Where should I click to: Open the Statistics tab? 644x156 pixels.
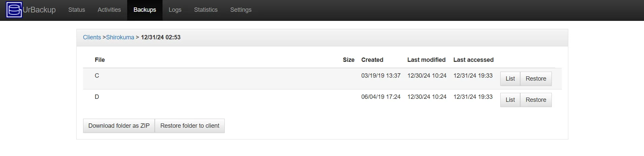pos(206,10)
